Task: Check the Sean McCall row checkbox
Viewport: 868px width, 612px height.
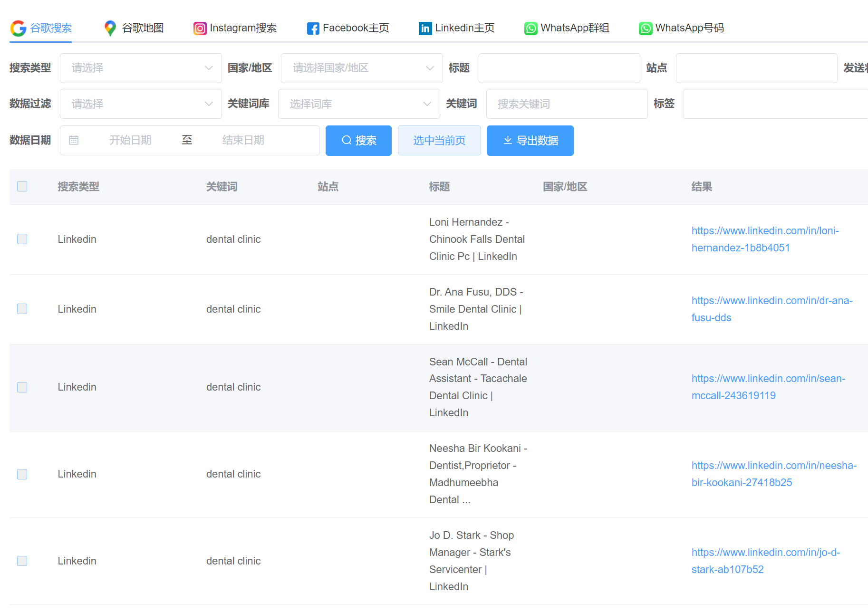Action: click(x=22, y=387)
